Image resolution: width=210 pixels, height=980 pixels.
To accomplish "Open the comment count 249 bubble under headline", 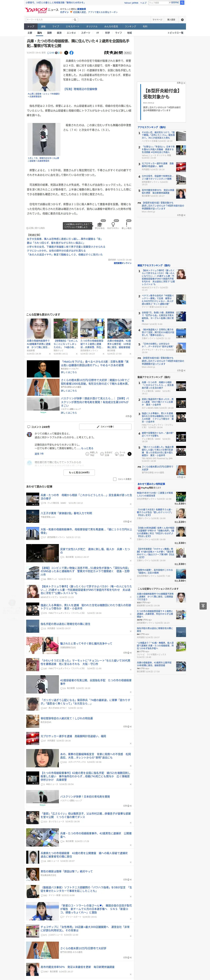I will [51, 53].
